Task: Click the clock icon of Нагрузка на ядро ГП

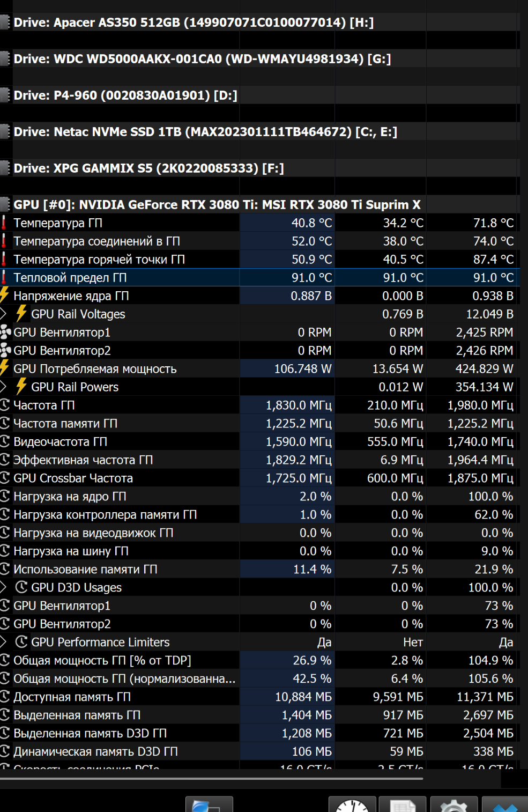Action: (5, 496)
